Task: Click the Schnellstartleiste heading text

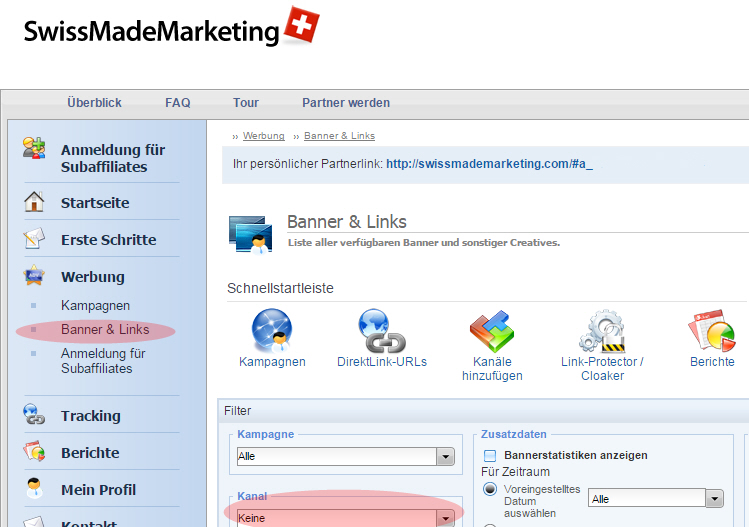Action: click(x=280, y=288)
